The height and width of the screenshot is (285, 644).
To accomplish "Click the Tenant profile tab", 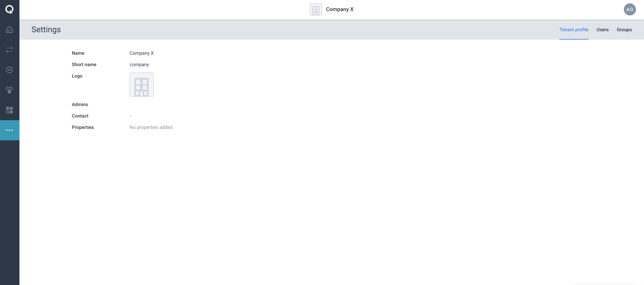I will click(x=574, y=29).
